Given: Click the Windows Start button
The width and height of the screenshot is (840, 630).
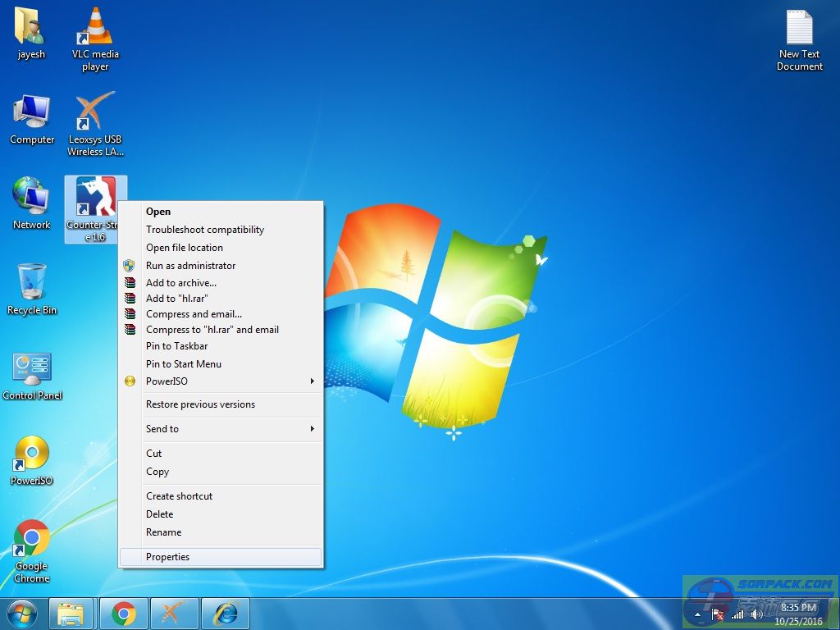Looking at the screenshot, I should tap(22, 614).
